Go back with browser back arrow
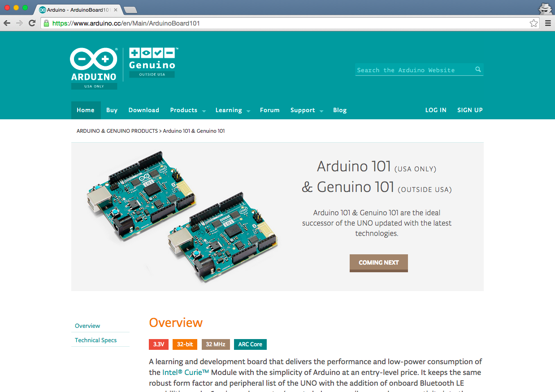 pyautogui.click(x=7, y=23)
